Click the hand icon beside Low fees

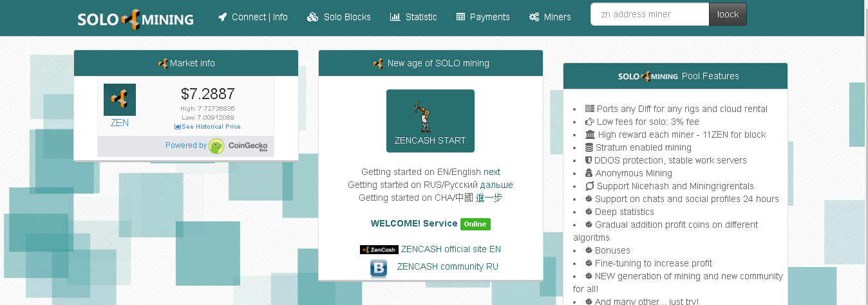[x=589, y=122]
